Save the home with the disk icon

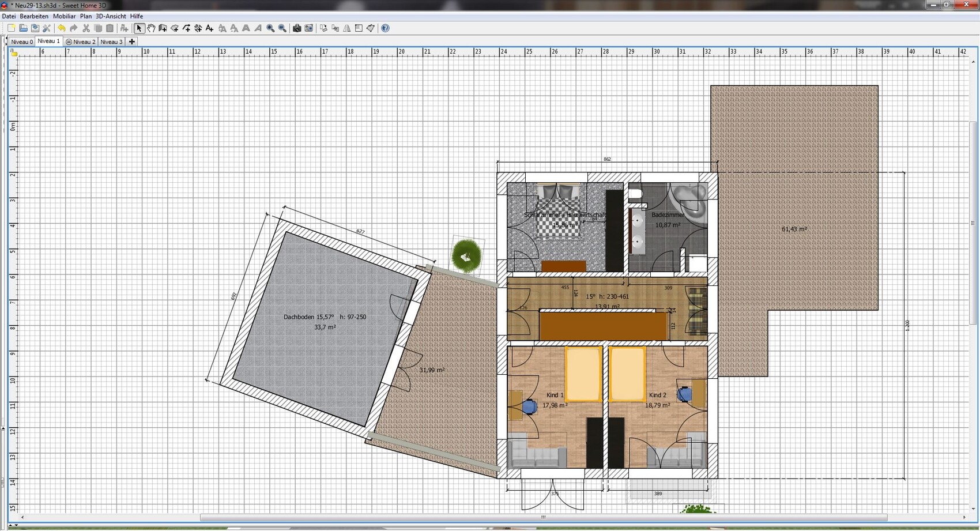click(35, 28)
